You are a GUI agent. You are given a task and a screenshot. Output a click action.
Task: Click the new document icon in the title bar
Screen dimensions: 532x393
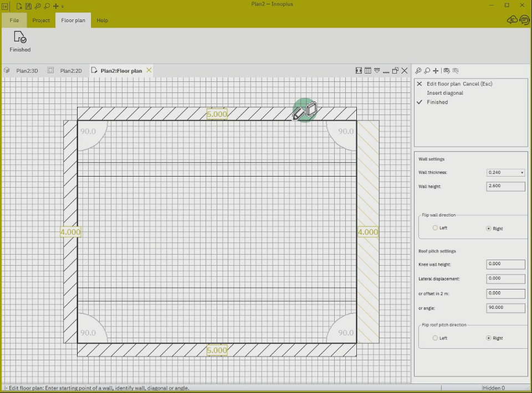pyautogui.click(x=19, y=6)
